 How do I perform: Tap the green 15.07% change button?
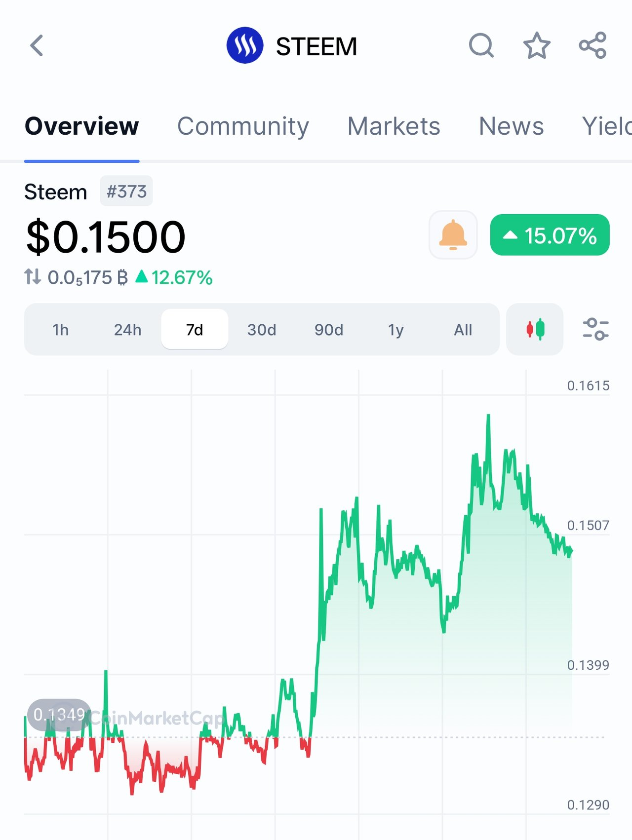550,235
